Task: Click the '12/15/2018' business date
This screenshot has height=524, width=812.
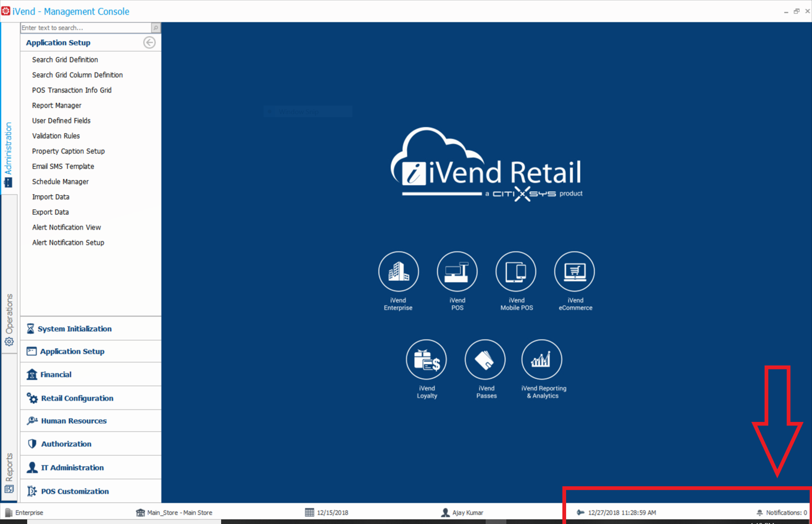Action: (x=333, y=513)
